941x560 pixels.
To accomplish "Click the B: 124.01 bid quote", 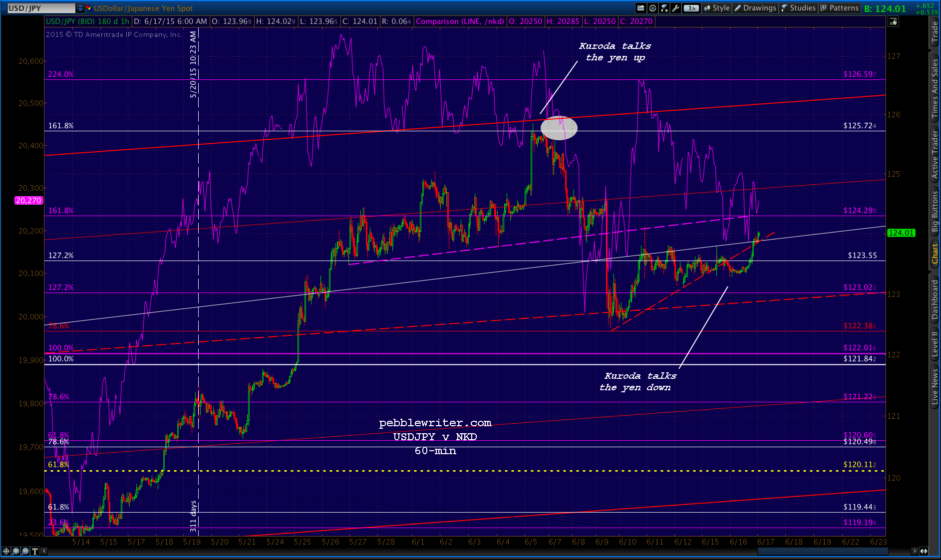I will click(x=885, y=8).
